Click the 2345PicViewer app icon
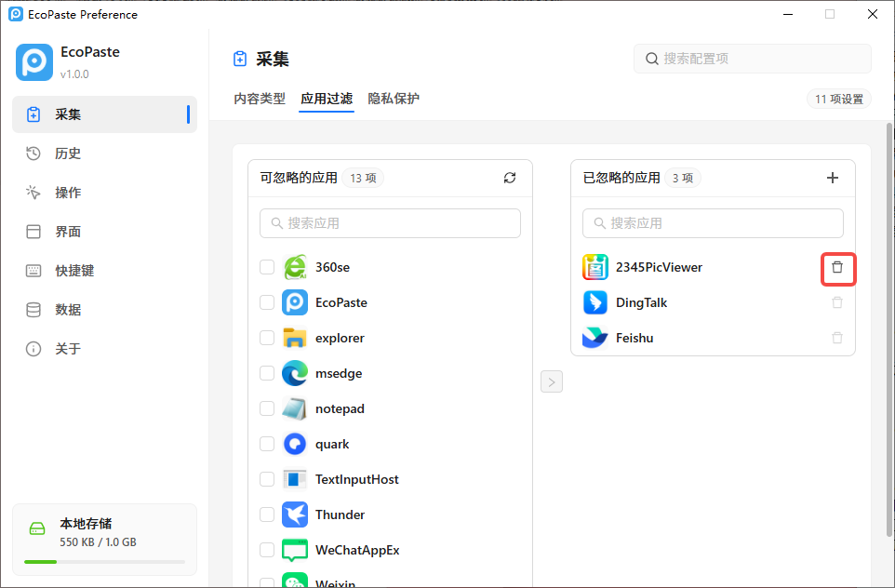 pyautogui.click(x=595, y=267)
